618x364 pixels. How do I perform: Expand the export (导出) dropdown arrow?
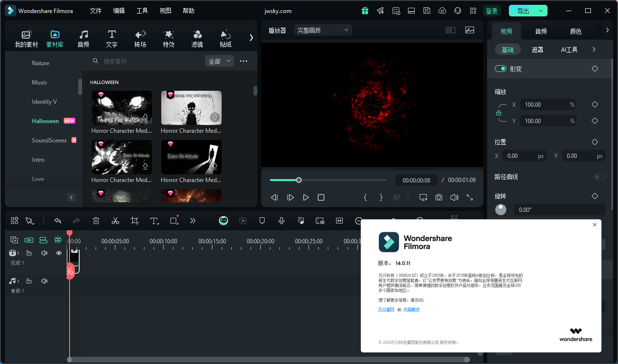541,11
